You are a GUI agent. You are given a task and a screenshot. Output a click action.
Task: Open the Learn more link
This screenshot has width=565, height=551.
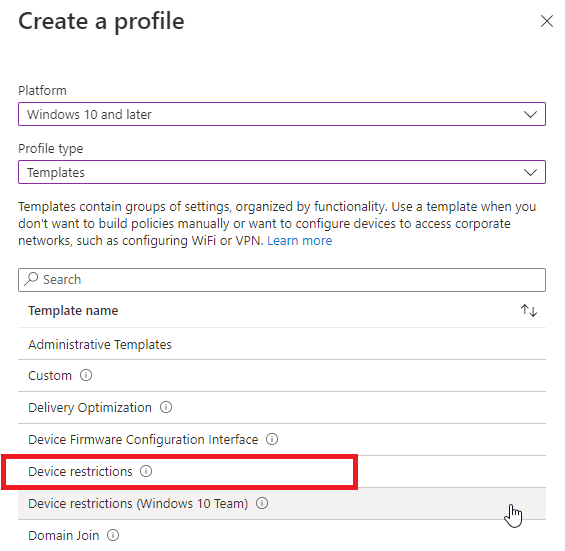pos(299,241)
